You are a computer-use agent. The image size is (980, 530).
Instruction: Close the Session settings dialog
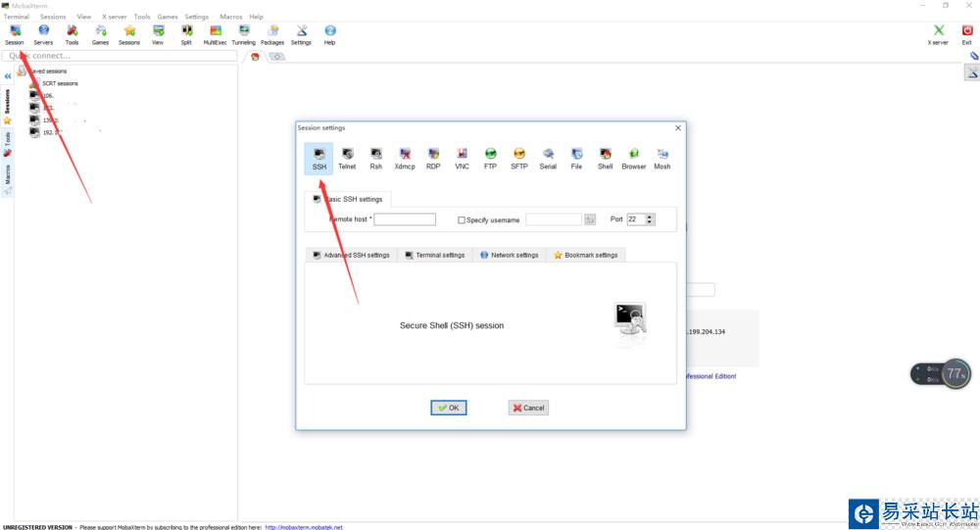coord(678,127)
